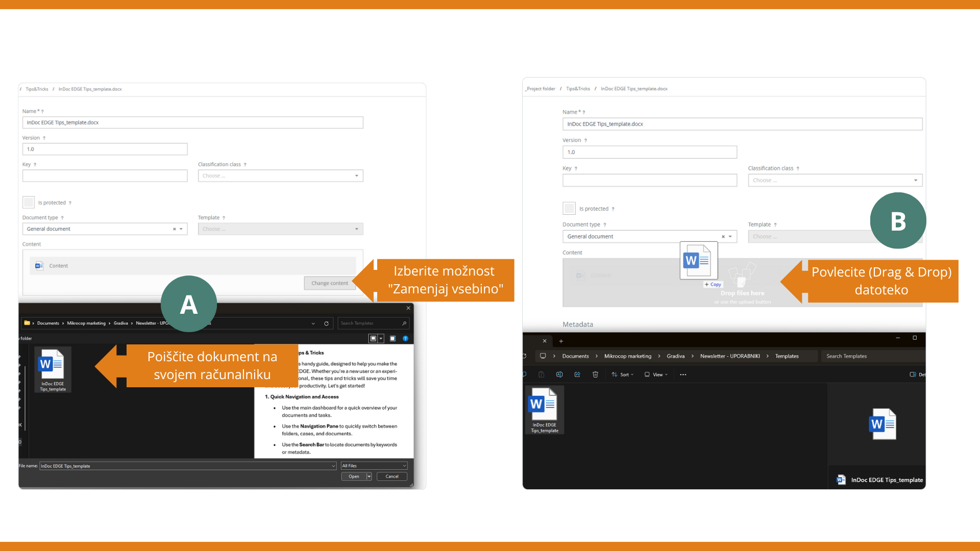Tick the Is protected checkbox in the right panel
980x551 pixels.
pos(569,208)
